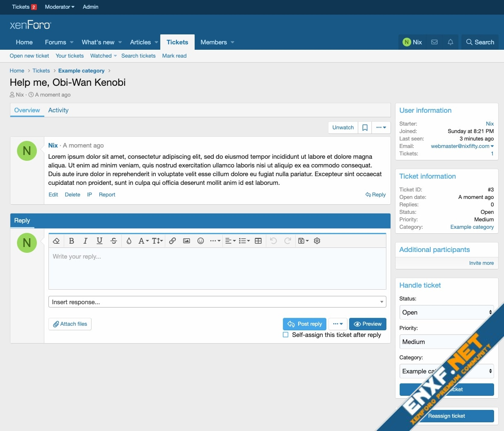Click the Reassign ticket button
504x431 pixels.
click(x=447, y=416)
